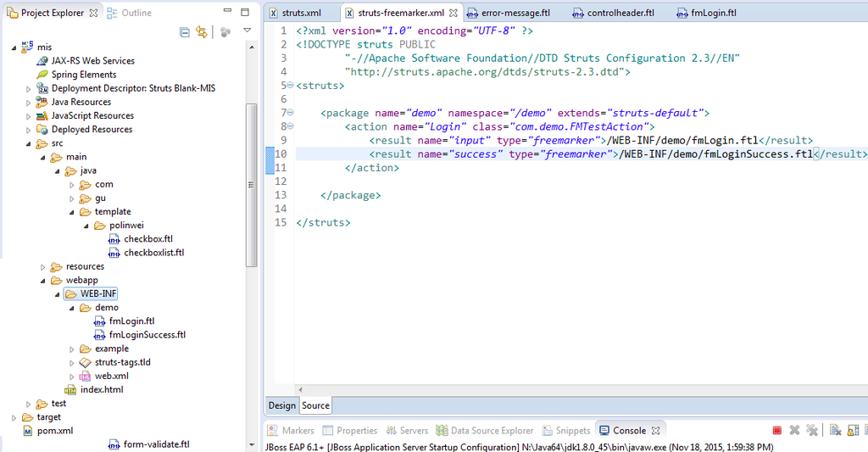This screenshot has height=452, width=868.
Task: Close the Project Explorer tab
Action: coord(93,13)
